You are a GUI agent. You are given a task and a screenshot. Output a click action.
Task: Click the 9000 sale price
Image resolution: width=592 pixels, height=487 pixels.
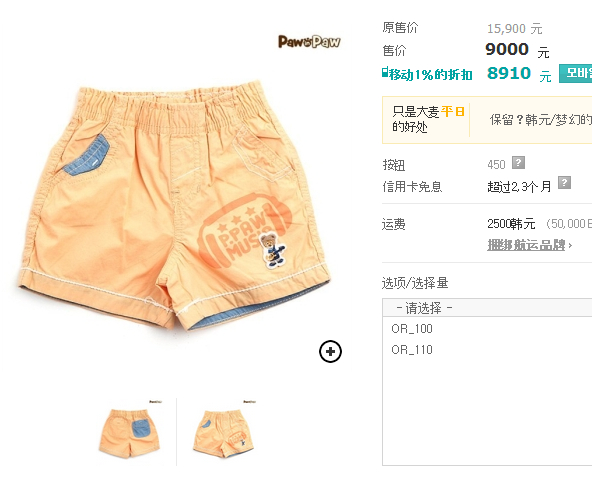click(x=507, y=49)
